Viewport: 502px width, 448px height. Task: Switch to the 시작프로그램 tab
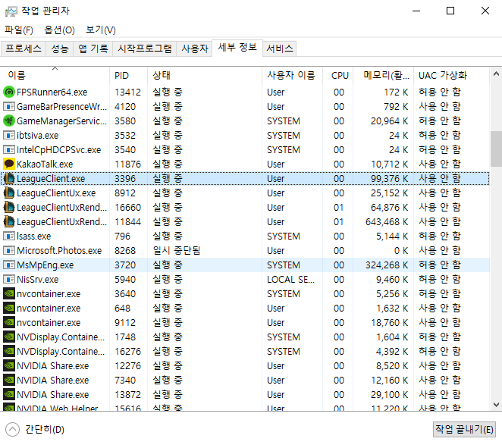click(x=145, y=49)
